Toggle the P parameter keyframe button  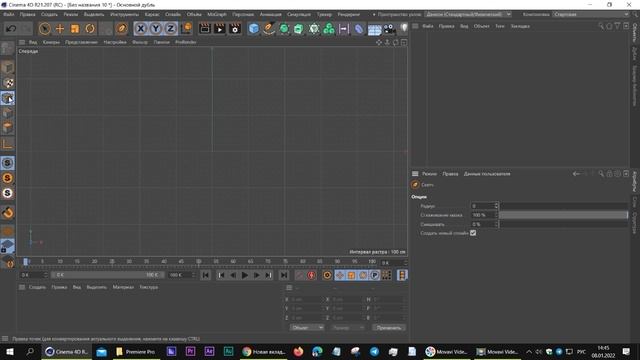coord(374,275)
